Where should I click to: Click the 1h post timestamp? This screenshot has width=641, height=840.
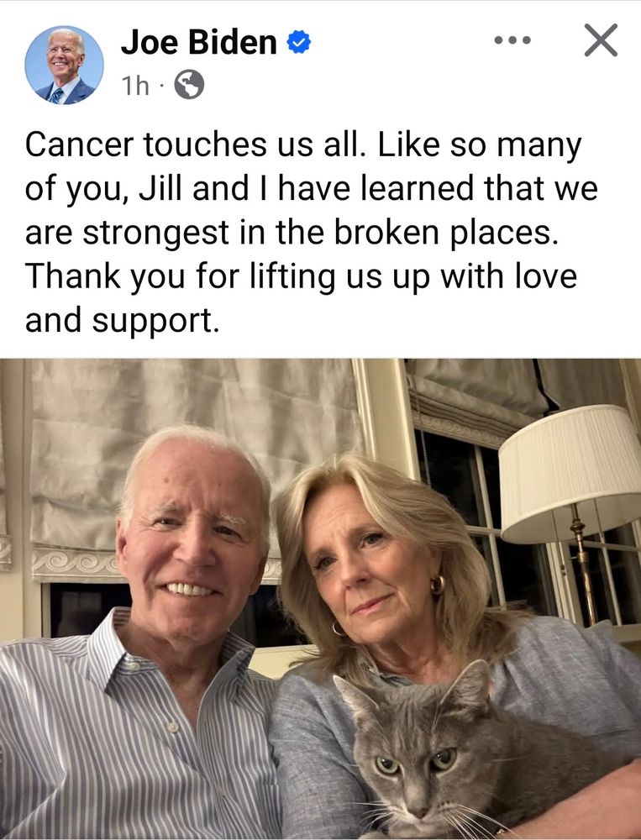135,85
